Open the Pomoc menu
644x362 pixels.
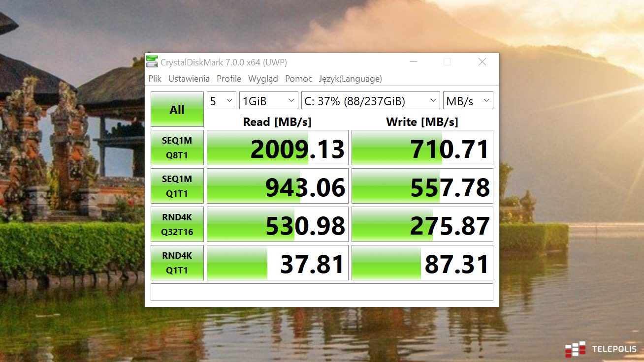298,79
